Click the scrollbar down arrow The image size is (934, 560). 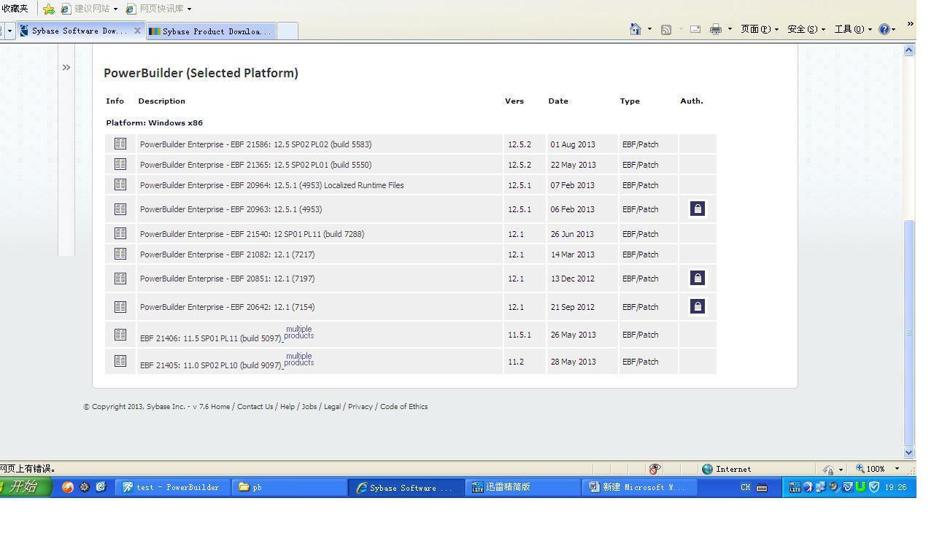[909, 453]
